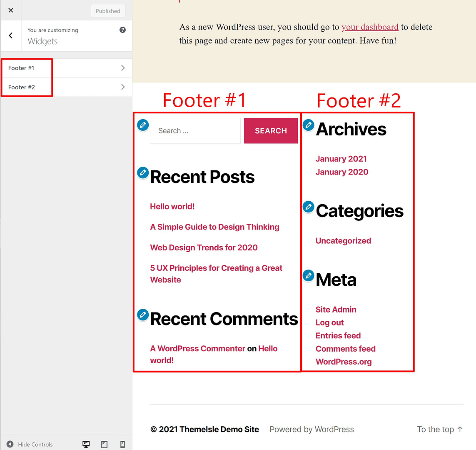The width and height of the screenshot is (476, 450).
Task: Edit the Categories widget pencil icon
Action: click(308, 207)
